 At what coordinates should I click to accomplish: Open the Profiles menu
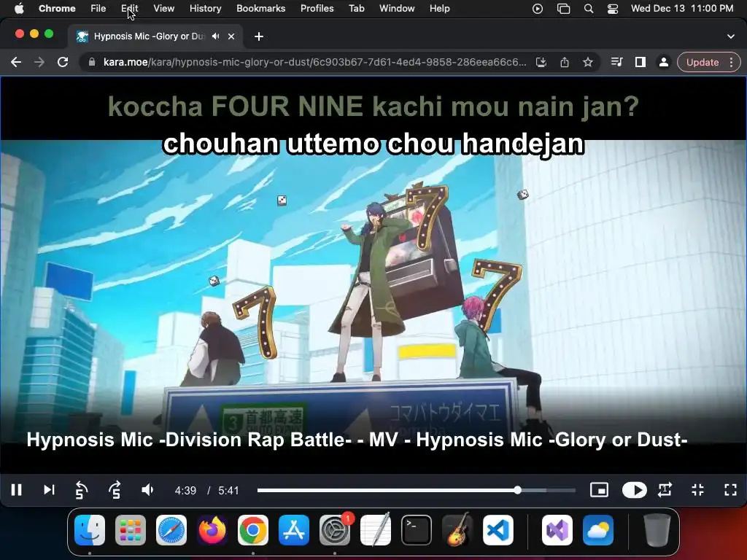[317, 9]
